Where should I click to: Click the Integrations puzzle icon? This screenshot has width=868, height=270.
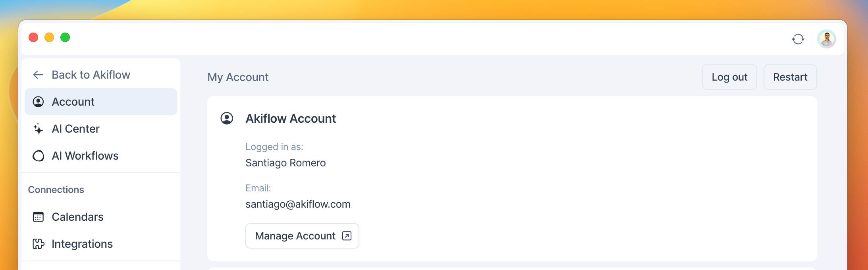pos(38,244)
